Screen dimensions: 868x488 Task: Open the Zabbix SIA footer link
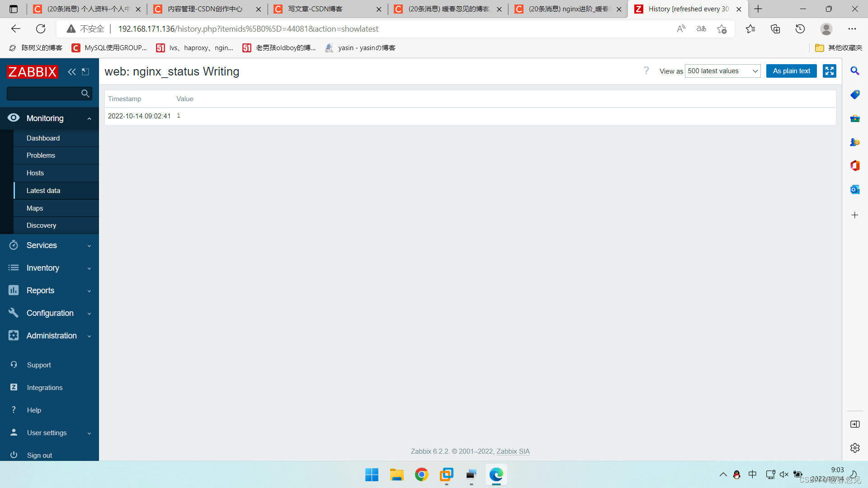coord(513,451)
